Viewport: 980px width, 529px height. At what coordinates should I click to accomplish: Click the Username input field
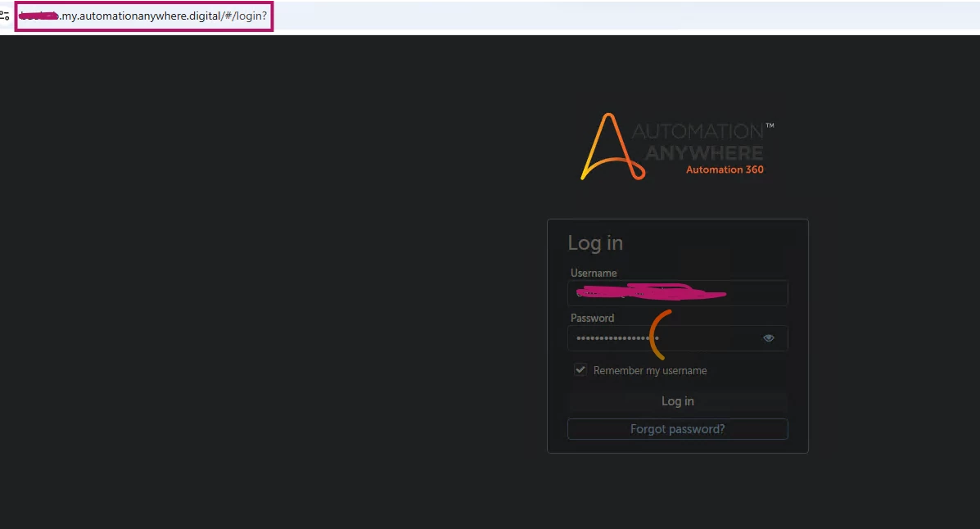678,292
